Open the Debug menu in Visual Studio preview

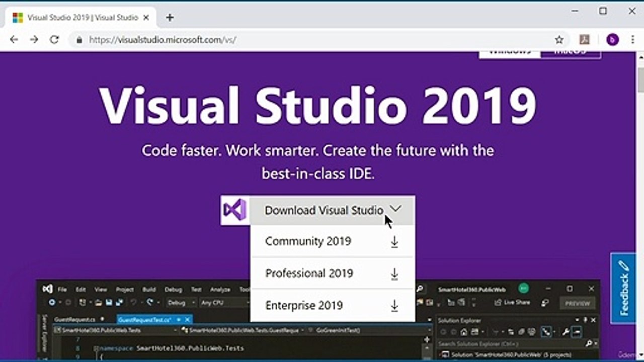pyautogui.click(x=173, y=290)
